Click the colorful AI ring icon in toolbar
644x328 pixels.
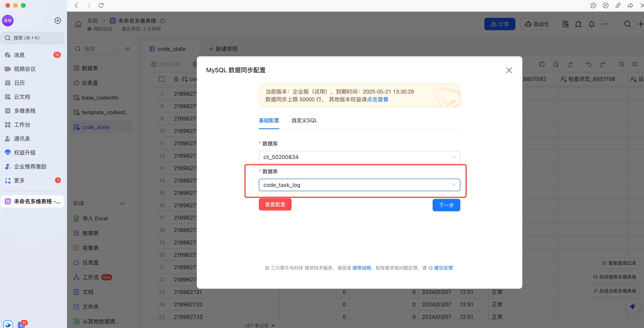(542, 64)
